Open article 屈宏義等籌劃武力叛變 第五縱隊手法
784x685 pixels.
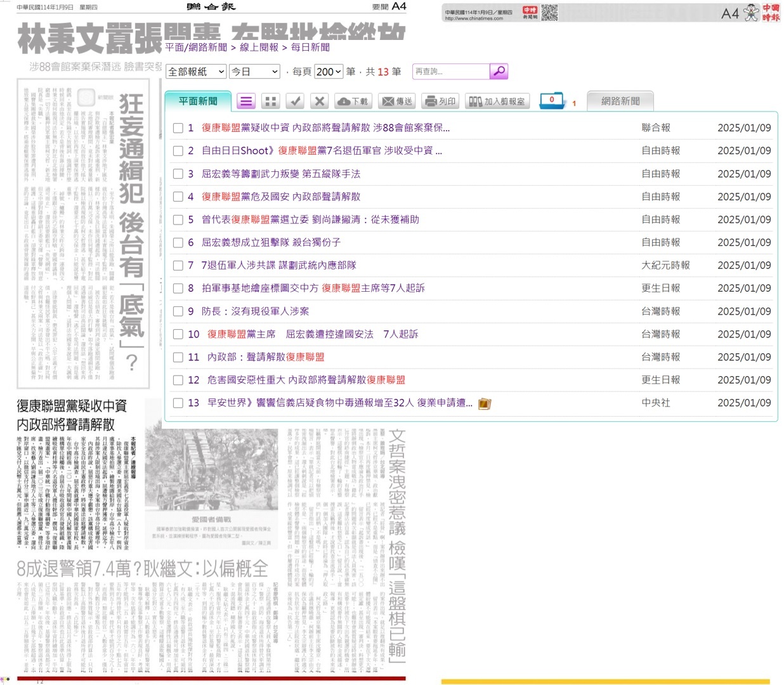(281, 174)
